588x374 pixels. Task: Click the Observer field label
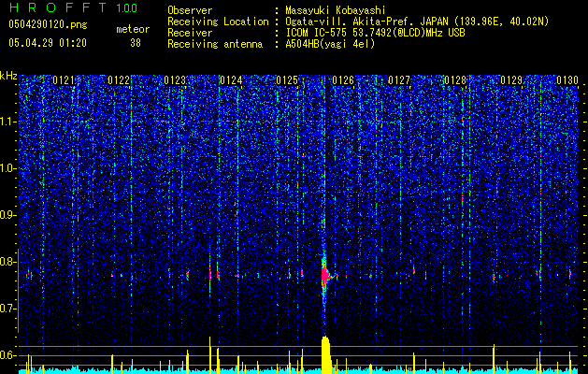(190, 10)
